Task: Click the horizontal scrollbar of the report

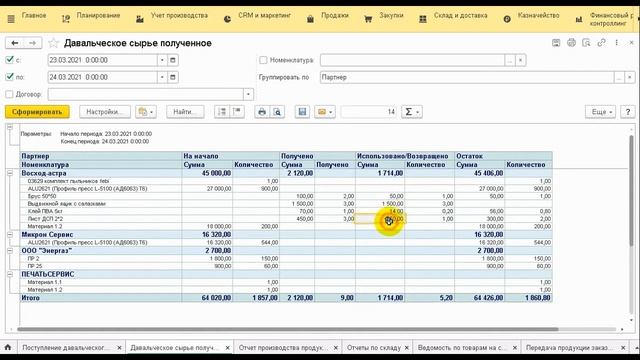Action: pos(287,329)
